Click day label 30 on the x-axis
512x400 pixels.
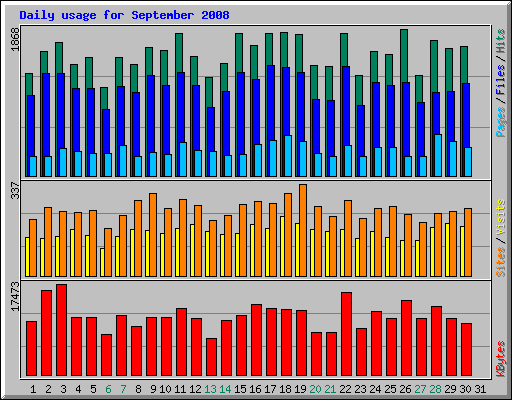465,389
